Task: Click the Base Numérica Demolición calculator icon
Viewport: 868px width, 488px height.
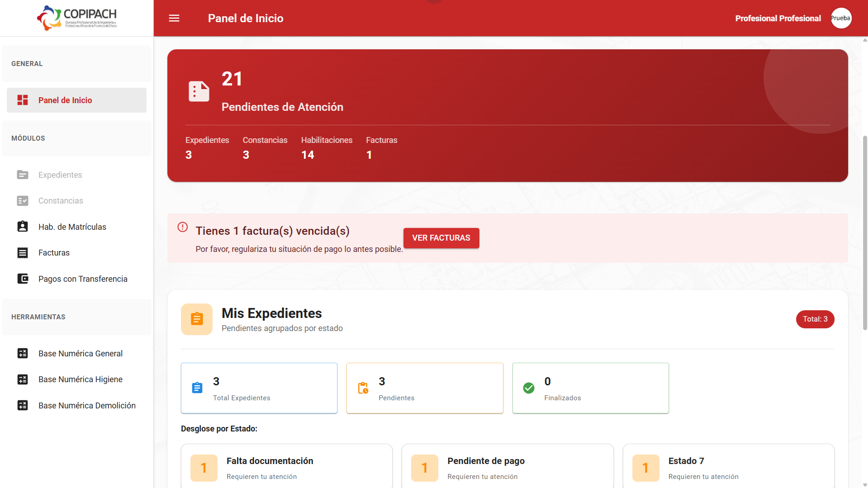Action: 23,405
